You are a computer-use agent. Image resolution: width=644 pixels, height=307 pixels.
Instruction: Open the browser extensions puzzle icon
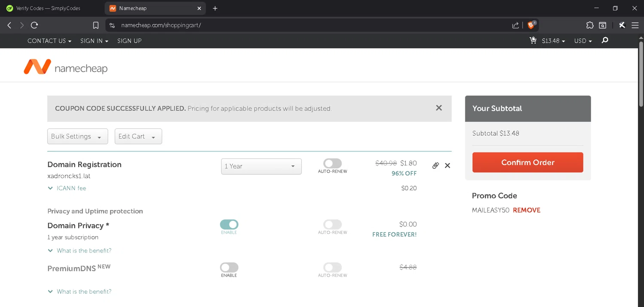coord(590,25)
